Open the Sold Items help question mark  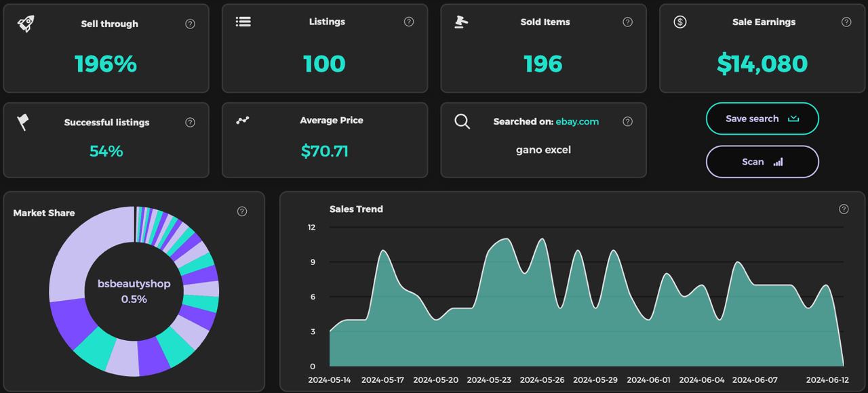(628, 22)
